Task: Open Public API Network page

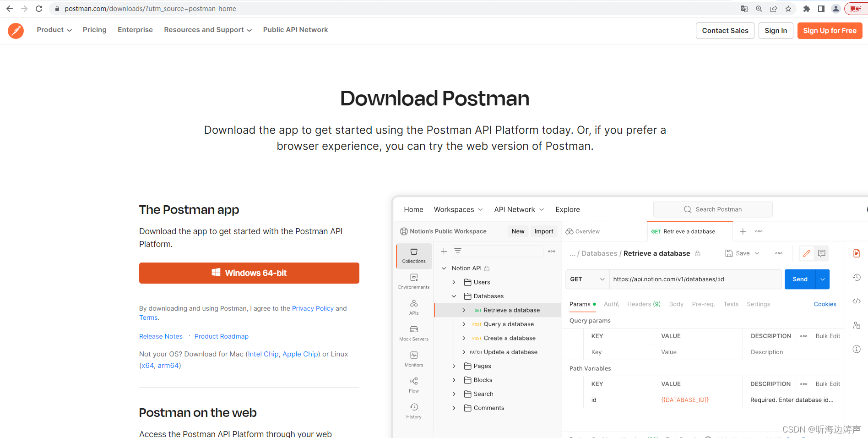Action: click(x=295, y=30)
